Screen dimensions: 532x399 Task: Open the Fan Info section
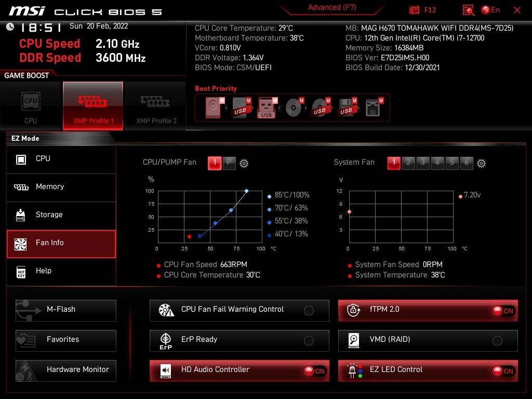tap(61, 244)
